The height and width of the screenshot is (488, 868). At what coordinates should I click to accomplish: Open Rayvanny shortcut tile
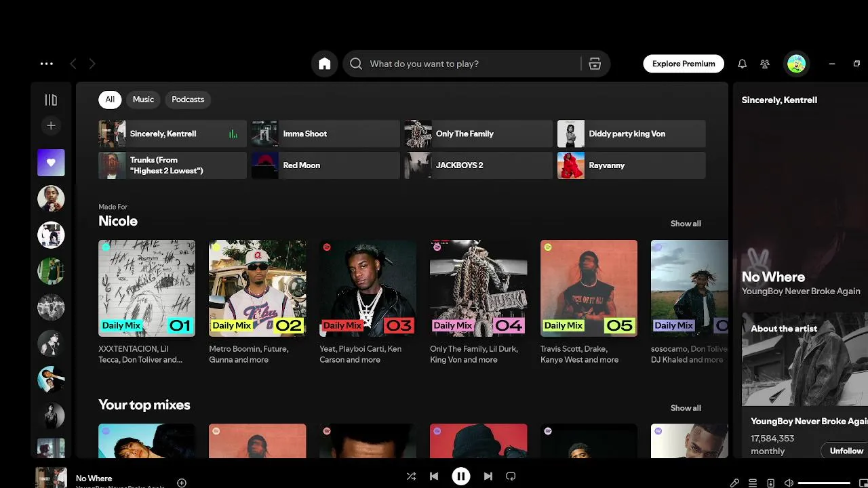point(631,165)
